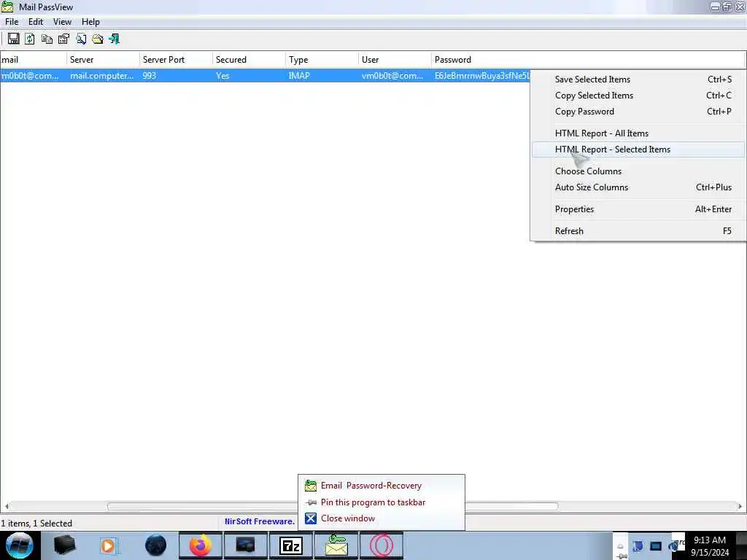Viewport: 747px width, 560px height.
Task: Open the media player taskbar icon
Action: click(x=109, y=545)
